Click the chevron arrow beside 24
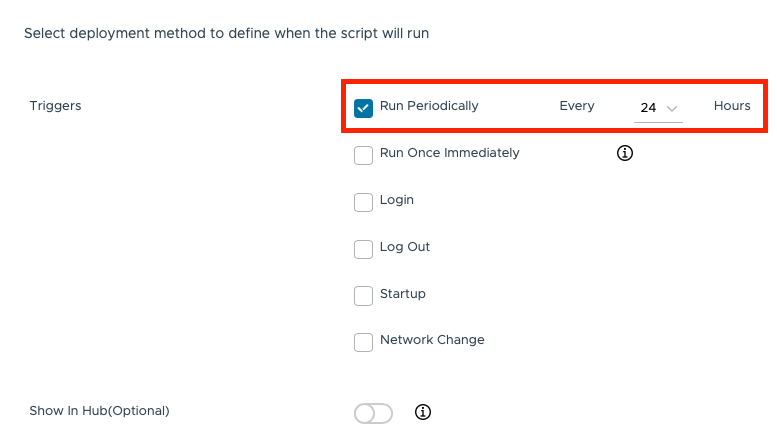This screenshot has width=777, height=447. tap(672, 108)
